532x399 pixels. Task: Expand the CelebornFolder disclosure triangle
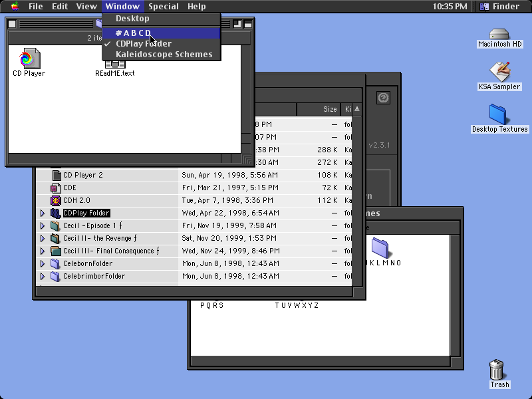click(43, 263)
